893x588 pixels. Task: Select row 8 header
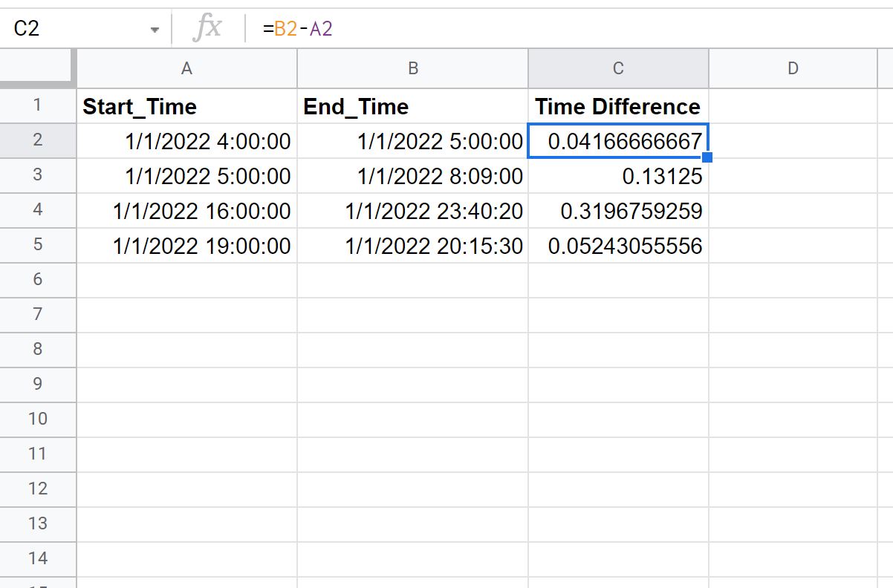click(38, 350)
